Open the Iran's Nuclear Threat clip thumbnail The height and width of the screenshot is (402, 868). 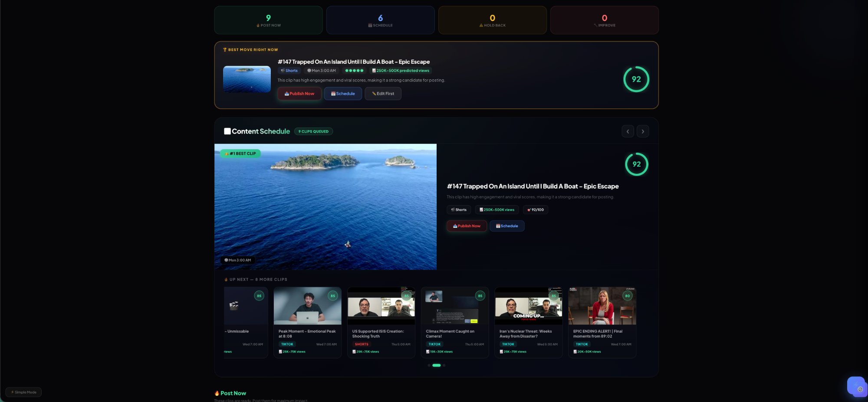coord(528,306)
